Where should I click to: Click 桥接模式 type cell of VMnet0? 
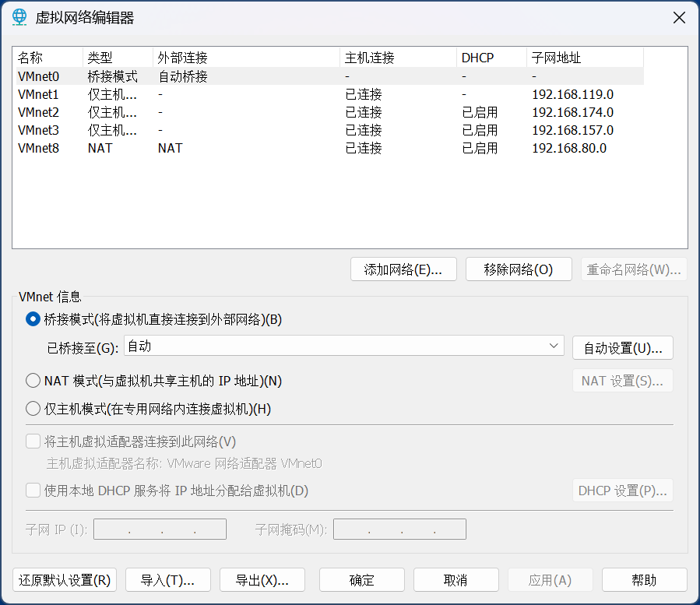[x=112, y=76]
